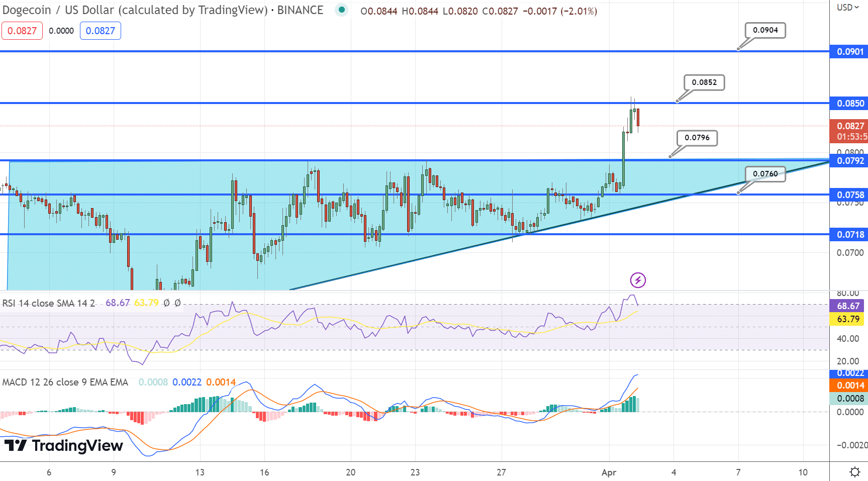Open the USD currency dropdown

click(x=848, y=8)
